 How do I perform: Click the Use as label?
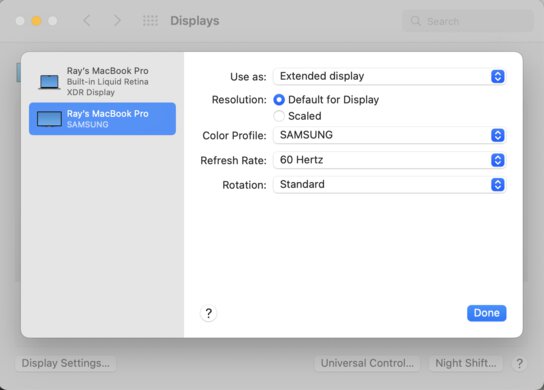248,77
